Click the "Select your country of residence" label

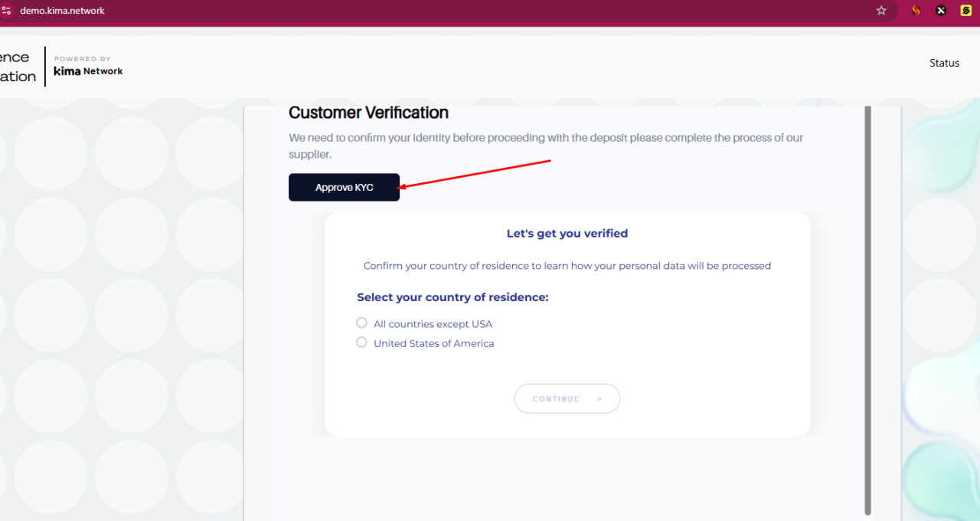(x=452, y=297)
